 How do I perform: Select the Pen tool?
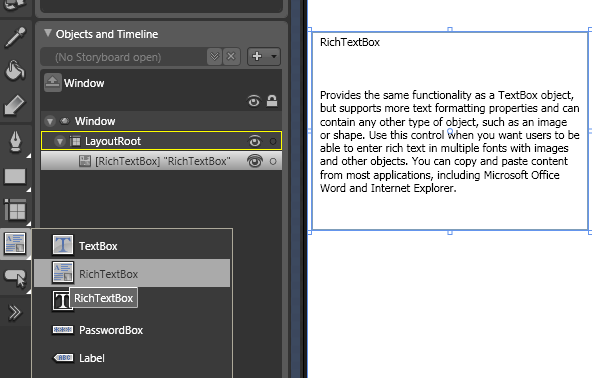[15, 141]
